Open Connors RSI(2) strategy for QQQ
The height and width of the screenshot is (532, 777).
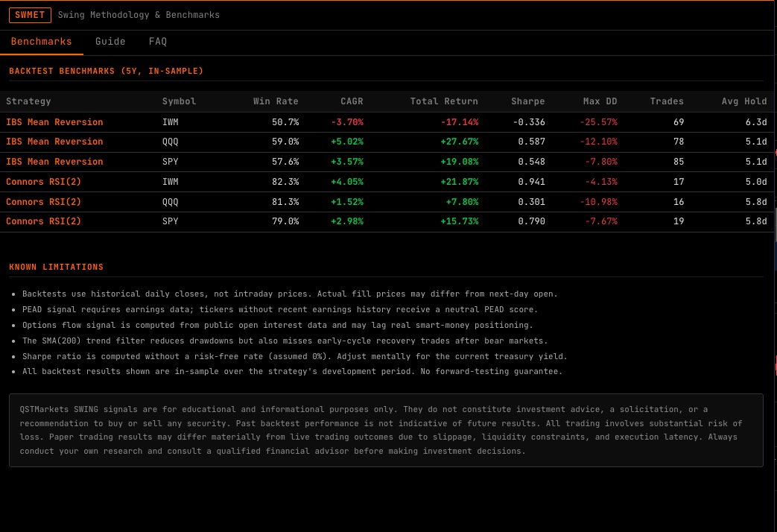44,202
